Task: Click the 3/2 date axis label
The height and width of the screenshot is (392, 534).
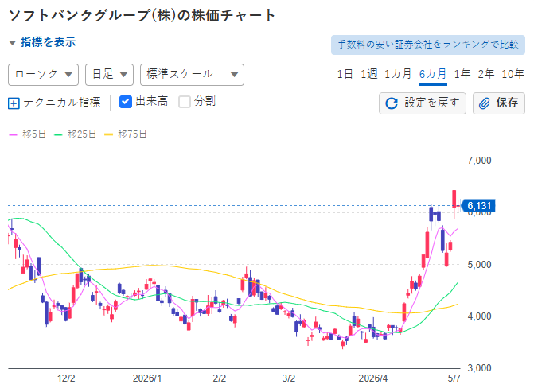Action: coord(288,378)
